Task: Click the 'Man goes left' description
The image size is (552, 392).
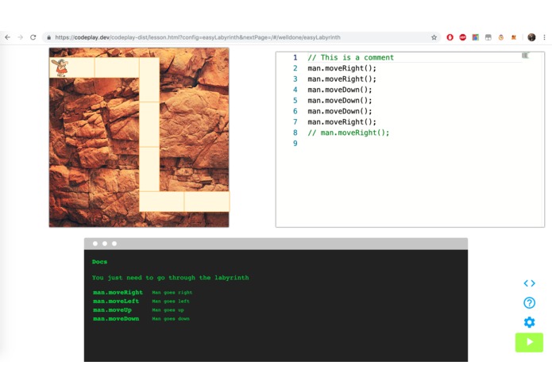Action: 171,301
